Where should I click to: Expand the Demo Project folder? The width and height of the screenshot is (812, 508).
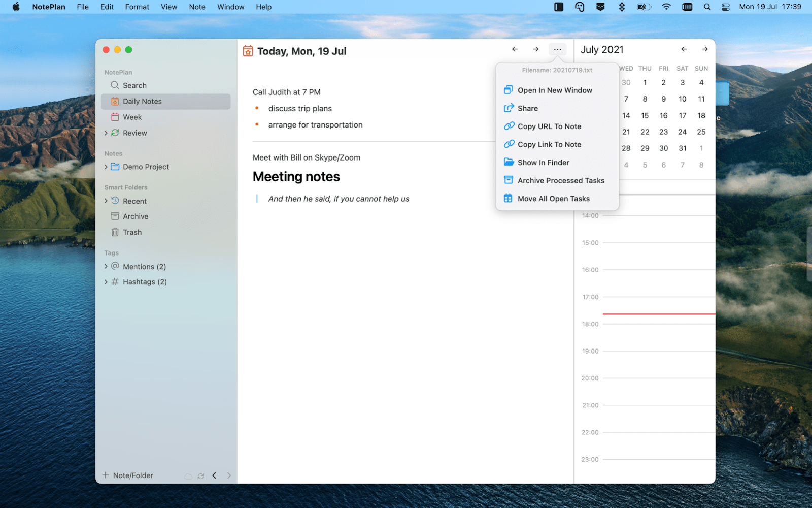(x=106, y=167)
